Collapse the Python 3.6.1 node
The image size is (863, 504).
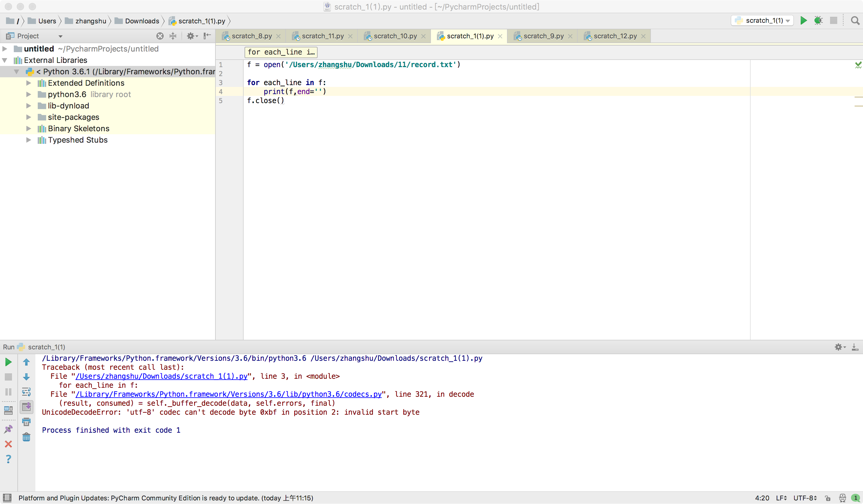click(x=16, y=72)
